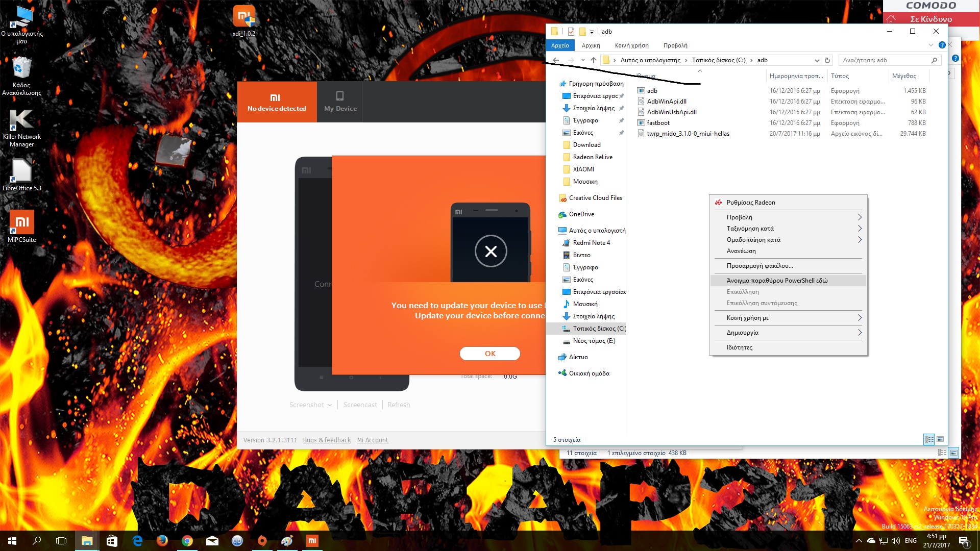980x551 pixels.
Task: Open the MiPCSuite desktop shortcut
Action: pyautogui.click(x=21, y=223)
